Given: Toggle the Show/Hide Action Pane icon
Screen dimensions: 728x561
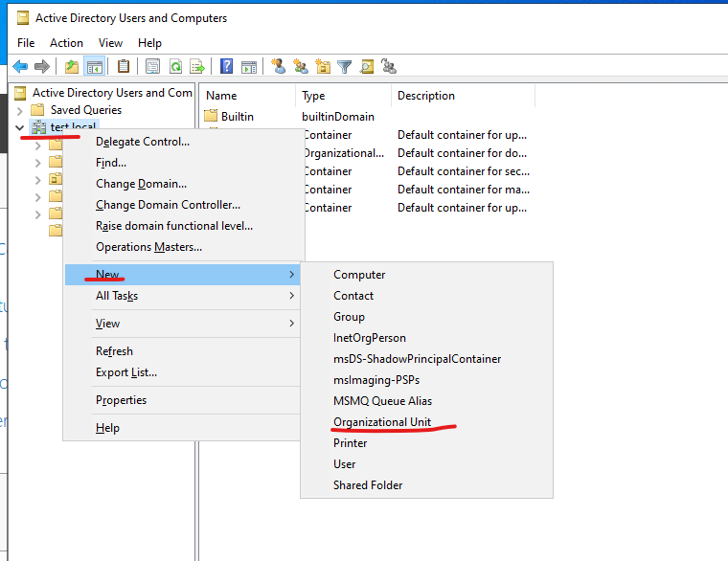Looking at the screenshot, I should [249, 67].
